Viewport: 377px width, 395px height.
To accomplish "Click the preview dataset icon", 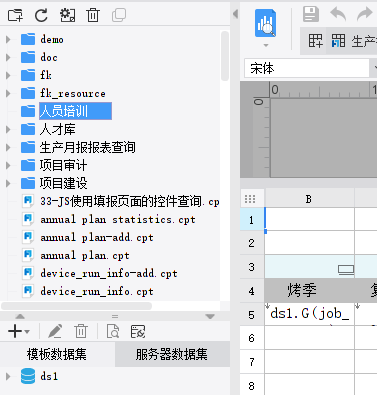I will 113,331.
